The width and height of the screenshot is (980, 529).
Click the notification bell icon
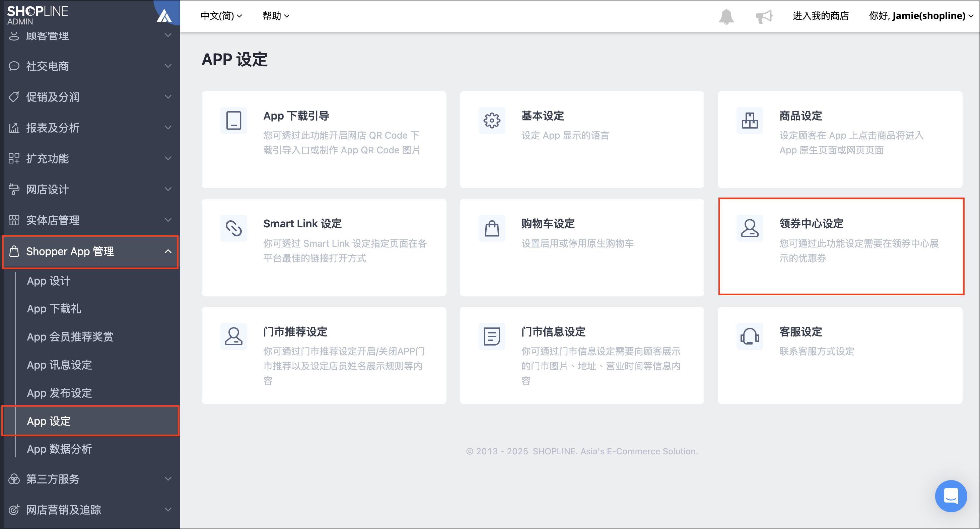point(726,16)
